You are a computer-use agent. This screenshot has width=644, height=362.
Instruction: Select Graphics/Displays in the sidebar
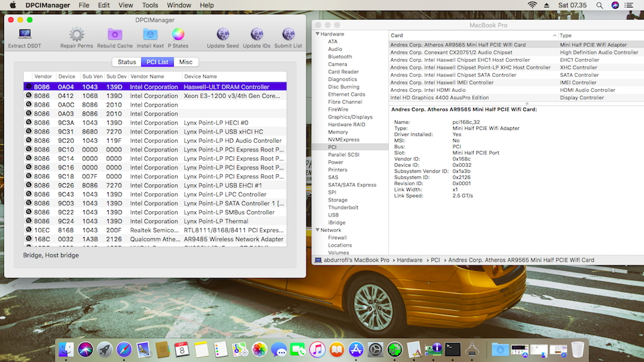click(350, 117)
